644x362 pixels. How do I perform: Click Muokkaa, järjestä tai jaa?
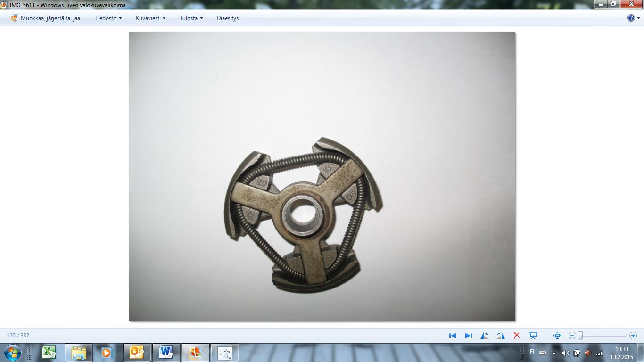tap(46, 18)
